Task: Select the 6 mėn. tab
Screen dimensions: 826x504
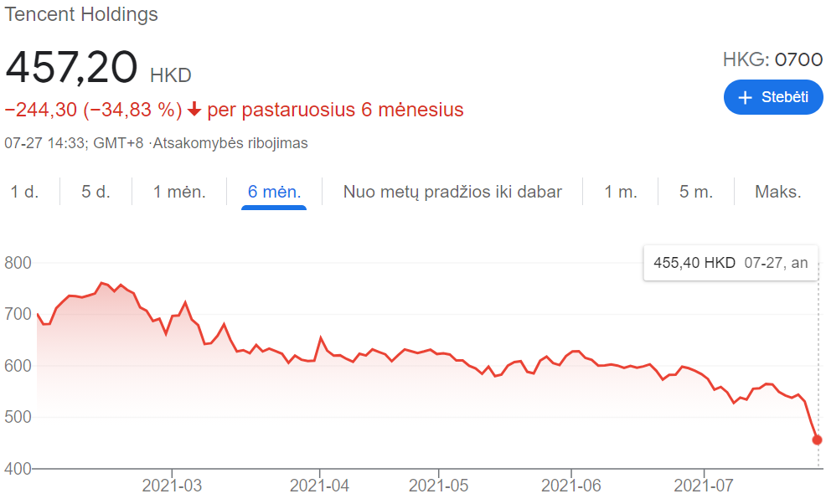Action: point(274,191)
